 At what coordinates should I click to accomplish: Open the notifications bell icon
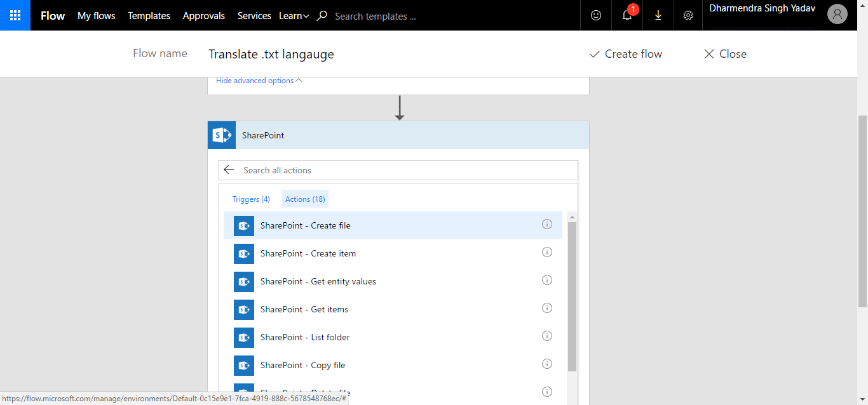click(x=627, y=16)
